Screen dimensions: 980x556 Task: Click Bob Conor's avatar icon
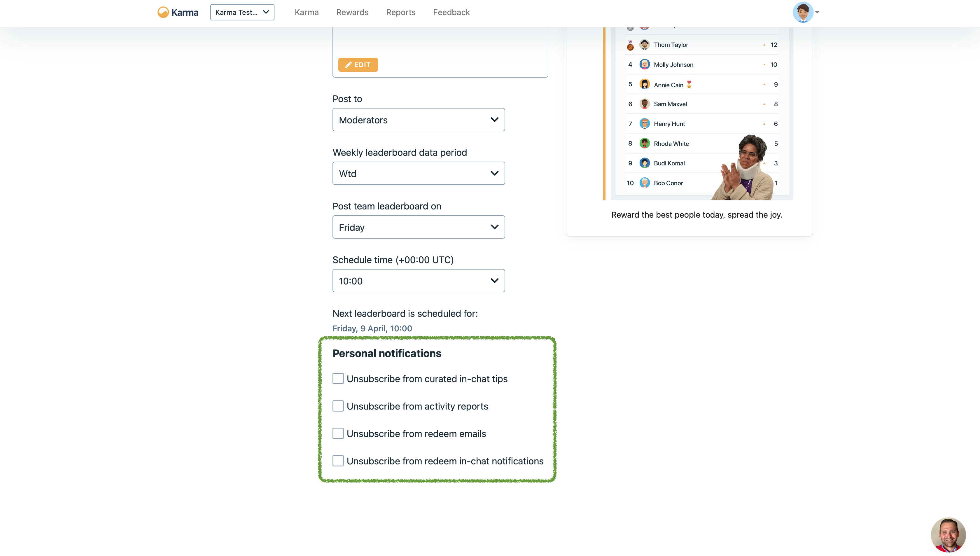[644, 183]
